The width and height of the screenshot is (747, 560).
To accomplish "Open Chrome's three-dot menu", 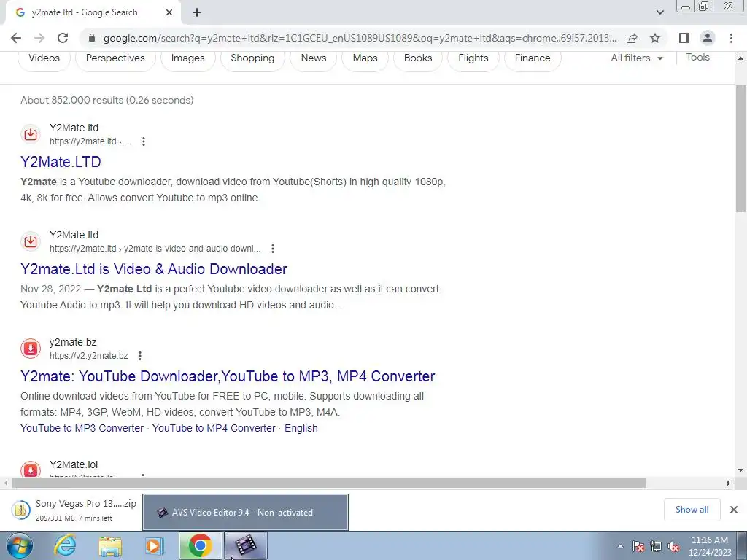I will coord(731,38).
